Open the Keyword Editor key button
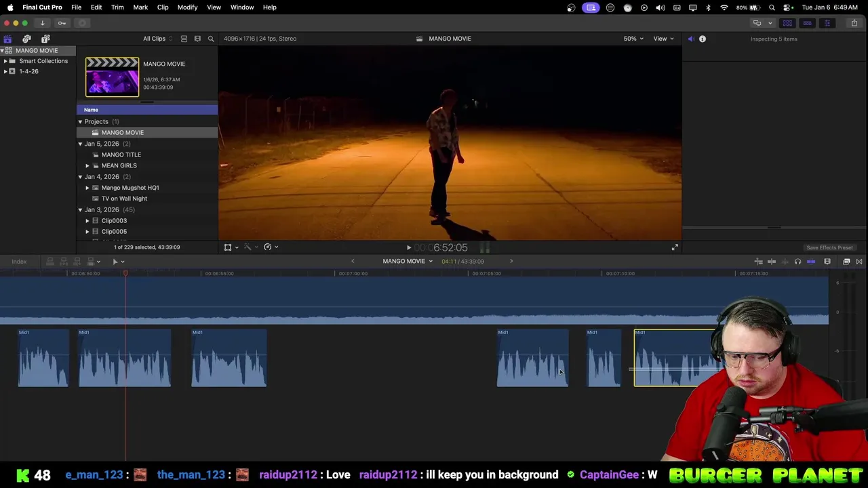This screenshot has width=868, height=488. [62, 23]
